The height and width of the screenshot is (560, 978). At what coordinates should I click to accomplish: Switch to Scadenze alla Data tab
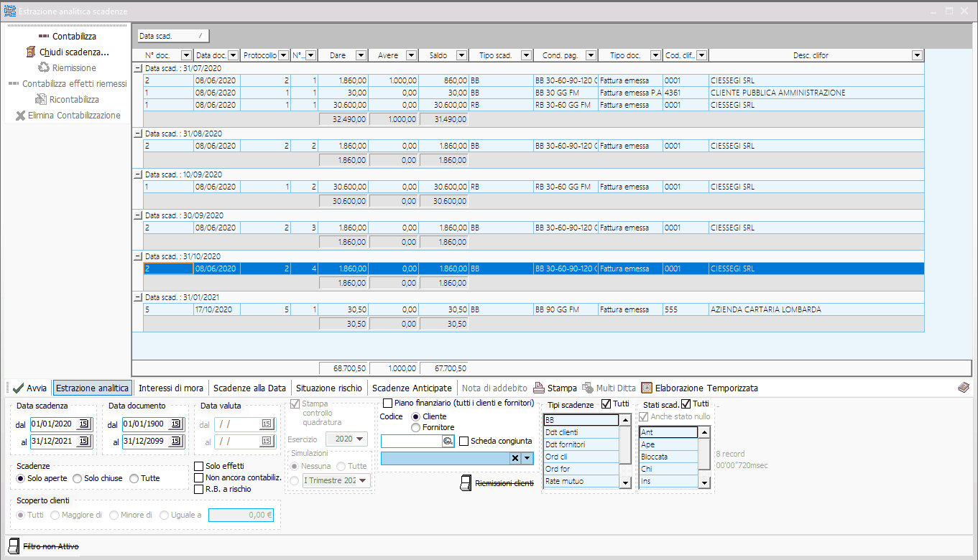pyautogui.click(x=249, y=388)
